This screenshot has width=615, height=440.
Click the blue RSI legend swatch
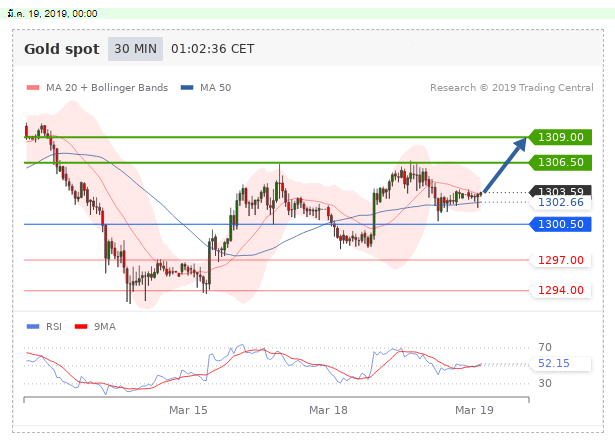tap(33, 326)
